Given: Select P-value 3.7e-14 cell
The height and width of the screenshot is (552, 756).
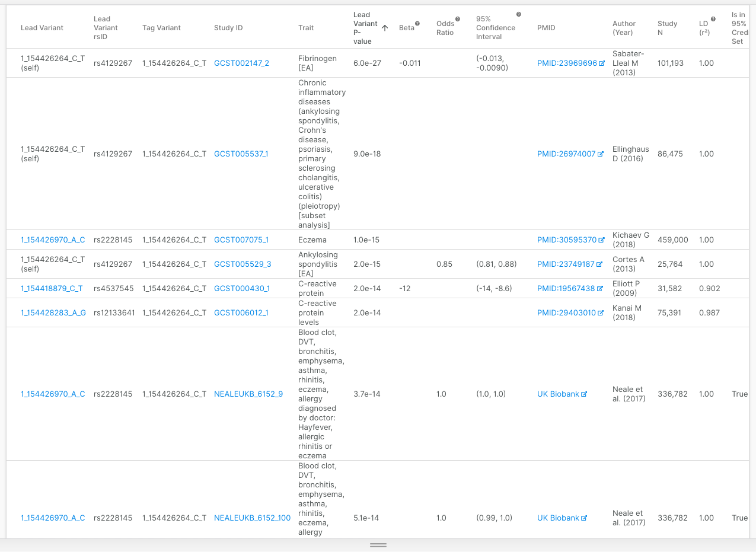Looking at the screenshot, I should [367, 394].
